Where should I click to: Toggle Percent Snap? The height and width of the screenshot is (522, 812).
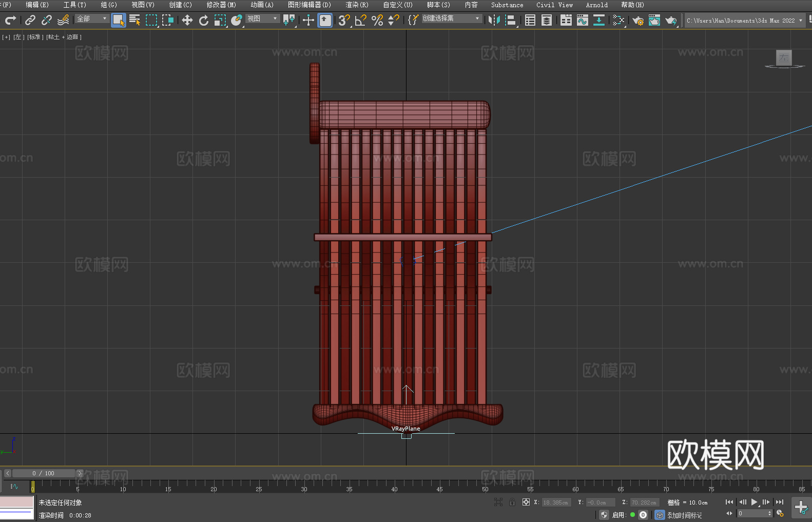[377, 20]
